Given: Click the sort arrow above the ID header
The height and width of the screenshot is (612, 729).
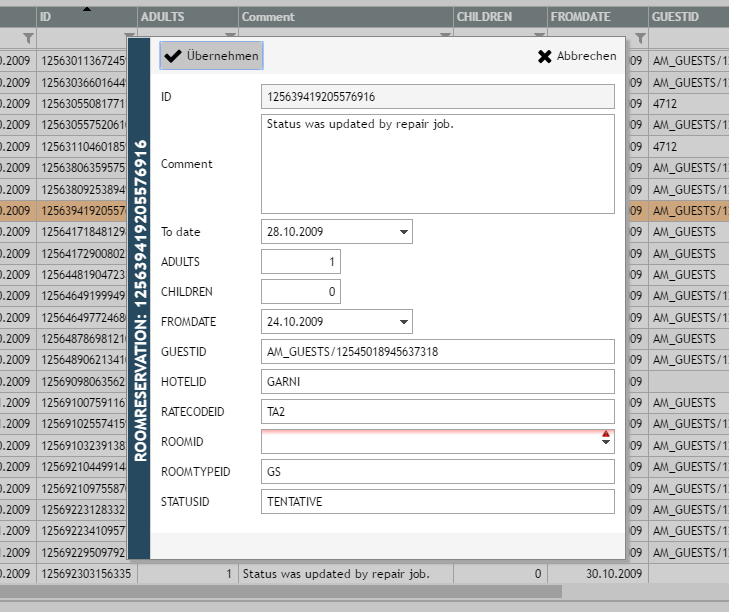Looking at the screenshot, I should (87, 8).
